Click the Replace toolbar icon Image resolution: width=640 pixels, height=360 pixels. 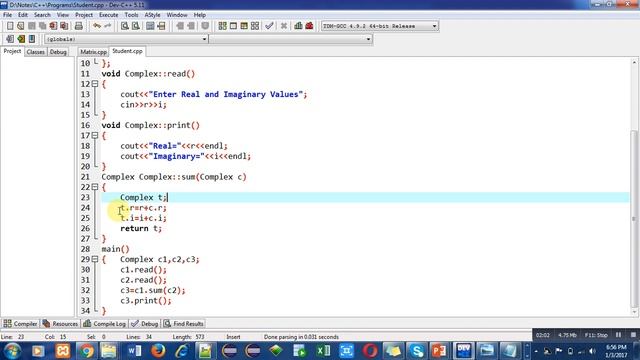coord(136,26)
